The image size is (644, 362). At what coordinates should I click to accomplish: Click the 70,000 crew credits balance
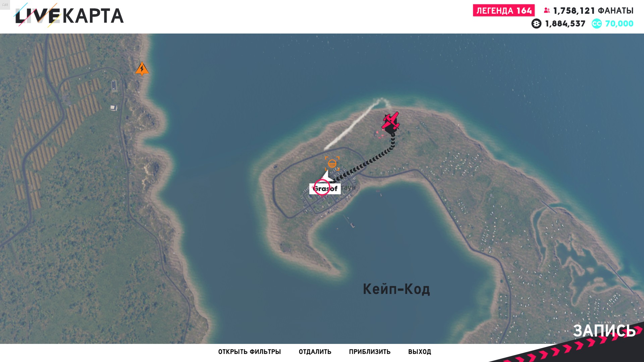[619, 24]
